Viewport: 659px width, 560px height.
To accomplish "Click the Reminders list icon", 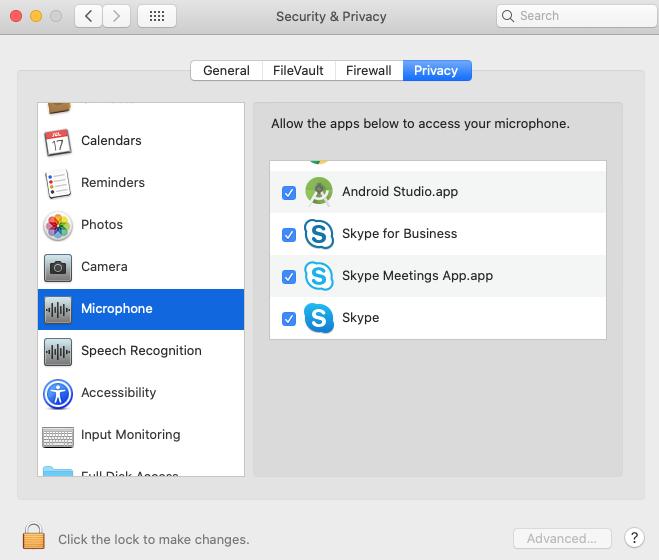I will 58,184.
